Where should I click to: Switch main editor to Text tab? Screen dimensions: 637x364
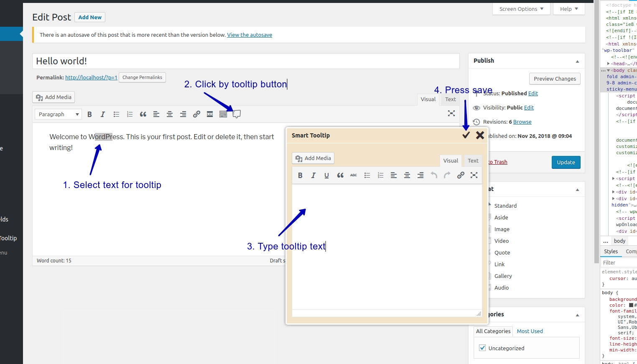[451, 99]
